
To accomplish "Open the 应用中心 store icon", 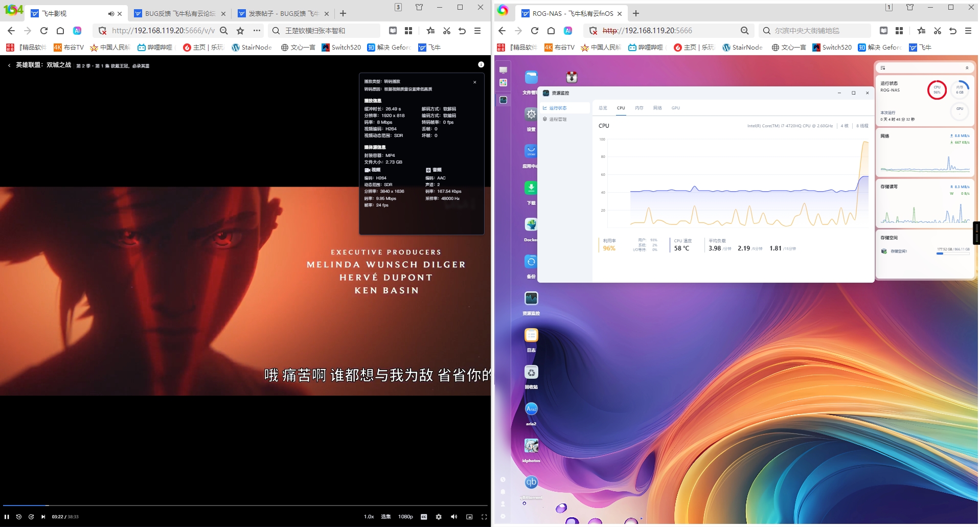I will tap(531, 151).
